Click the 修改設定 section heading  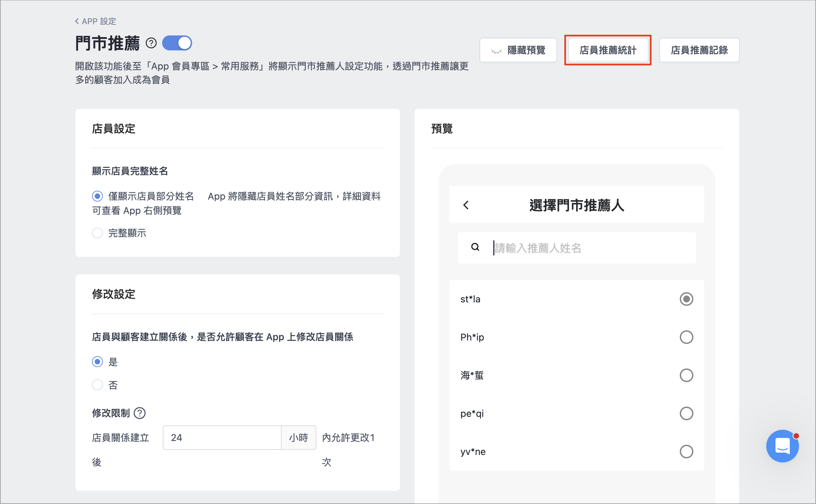coord(114,294)
